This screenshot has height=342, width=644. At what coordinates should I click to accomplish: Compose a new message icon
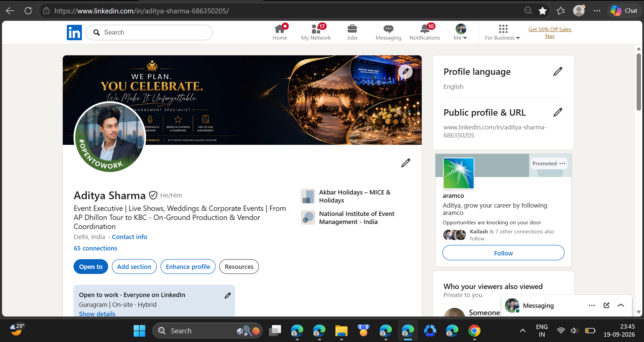click(x=606, y=305)
